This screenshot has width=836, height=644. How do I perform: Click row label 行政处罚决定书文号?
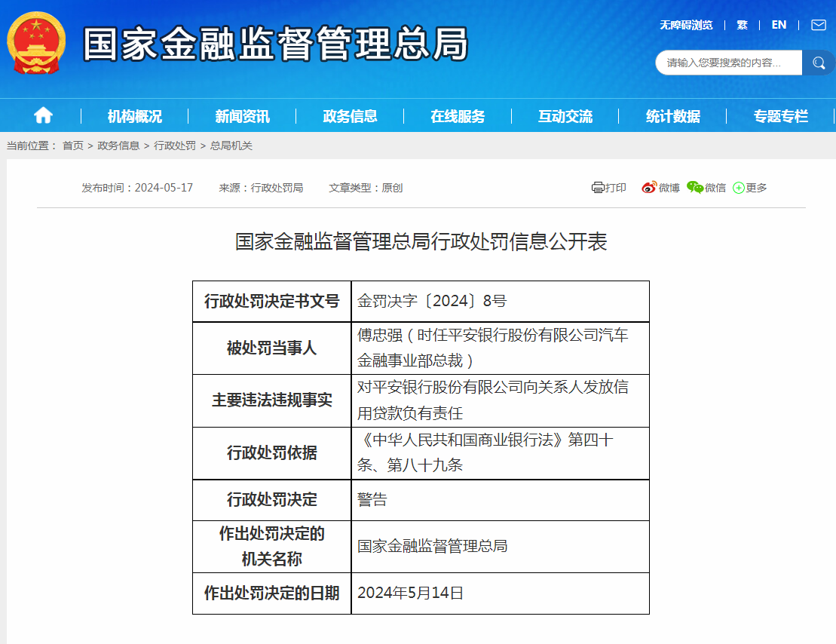click(272, 302)
